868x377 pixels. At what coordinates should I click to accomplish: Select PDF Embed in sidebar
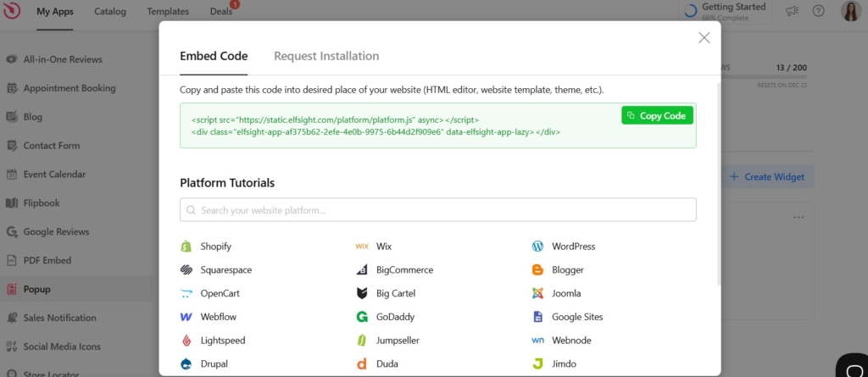click(47, 260)
